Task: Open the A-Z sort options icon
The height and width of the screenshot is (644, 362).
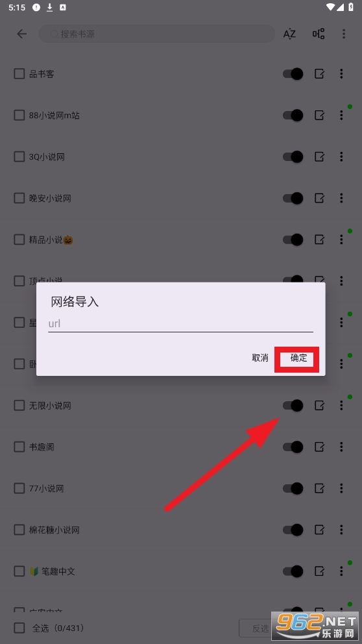Action: coord(289,34)
